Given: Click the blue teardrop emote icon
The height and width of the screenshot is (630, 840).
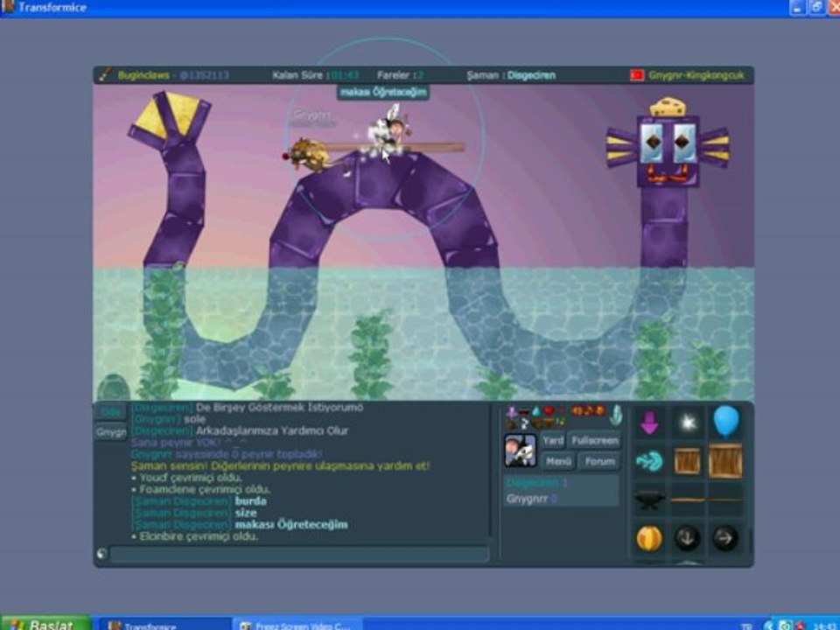Looking at the screenshot, I should pyautogui.click(x=536, y=411).
